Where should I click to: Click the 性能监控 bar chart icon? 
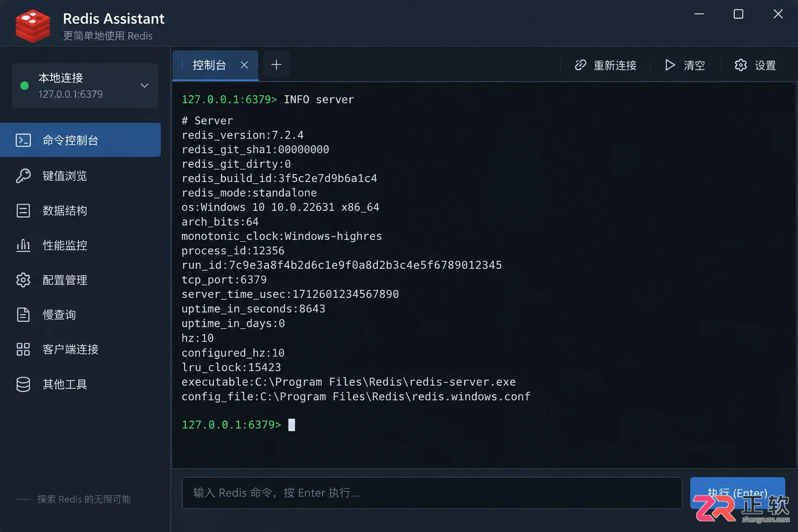23,245
